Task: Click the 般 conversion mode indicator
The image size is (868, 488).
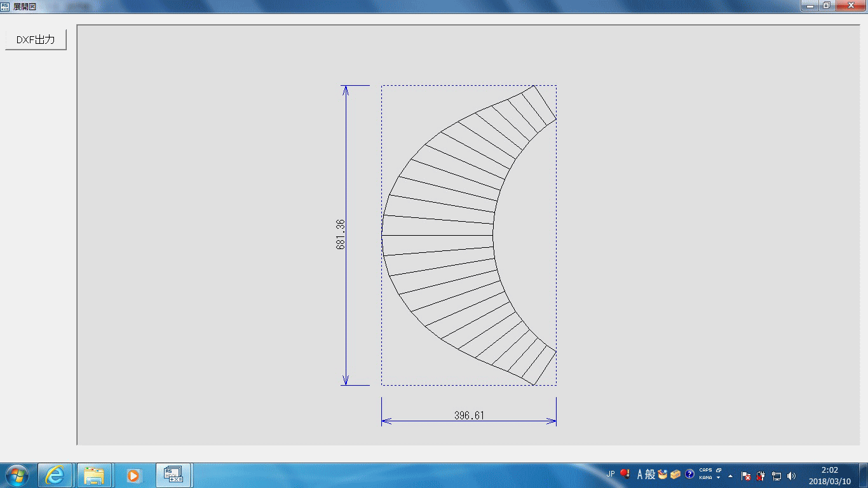Action: pos(650,474)
